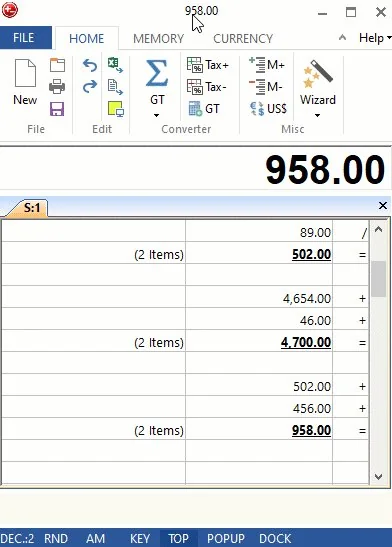The image size is (392, 547).
Task: Print the tape with printer icon
Action: point(57,87)
